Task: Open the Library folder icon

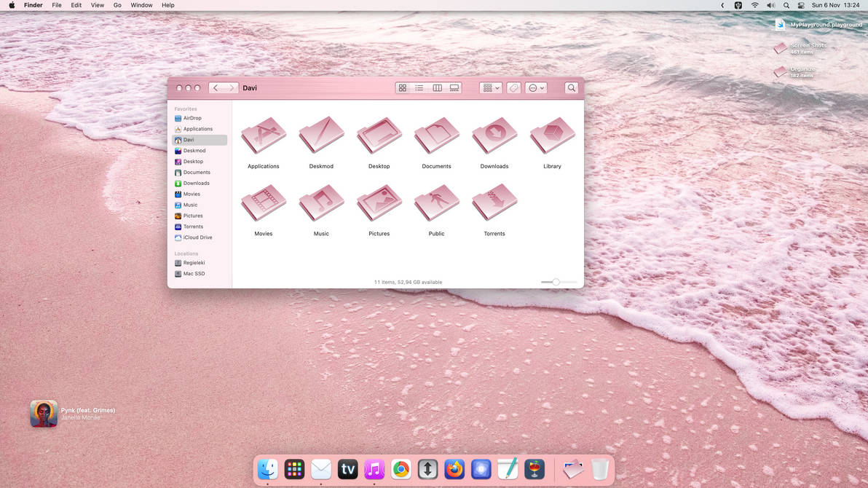Action: (x=552, y=135)
